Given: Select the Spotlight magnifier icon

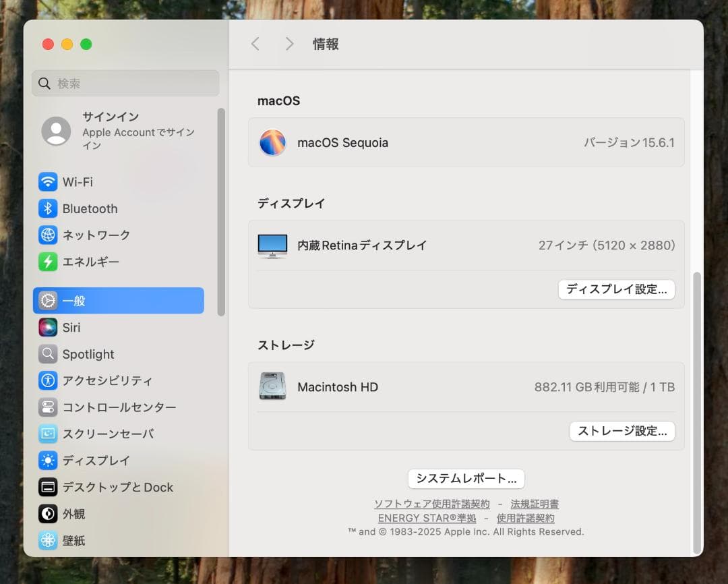Looking at the screenshot, I should [x=48, y=353].
